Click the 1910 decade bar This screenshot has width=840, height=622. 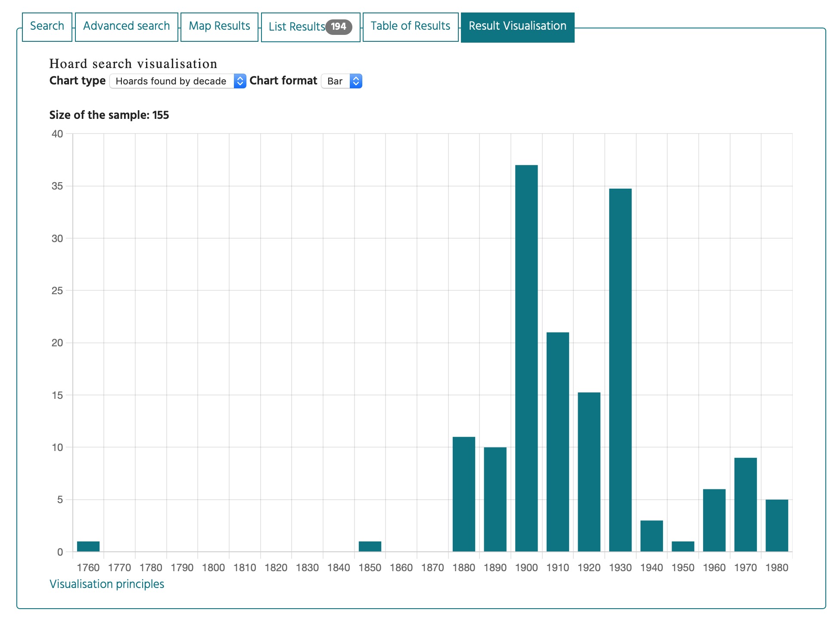click(558, 442)
